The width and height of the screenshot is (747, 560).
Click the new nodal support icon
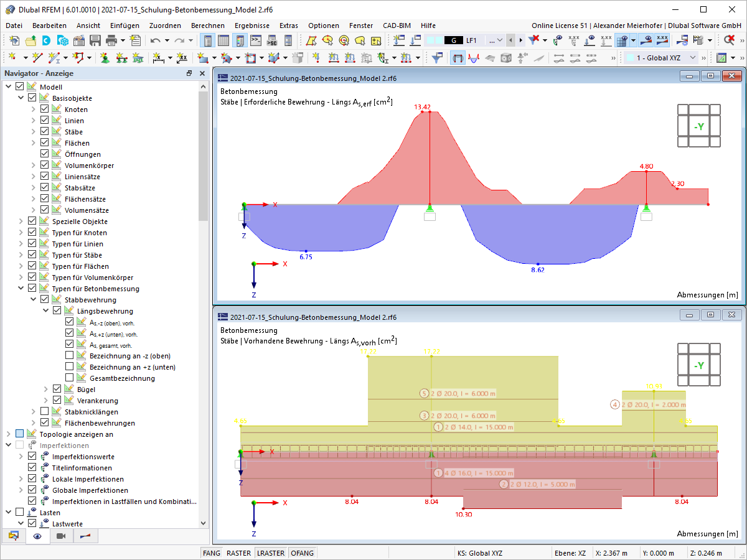tap(104, 58)
